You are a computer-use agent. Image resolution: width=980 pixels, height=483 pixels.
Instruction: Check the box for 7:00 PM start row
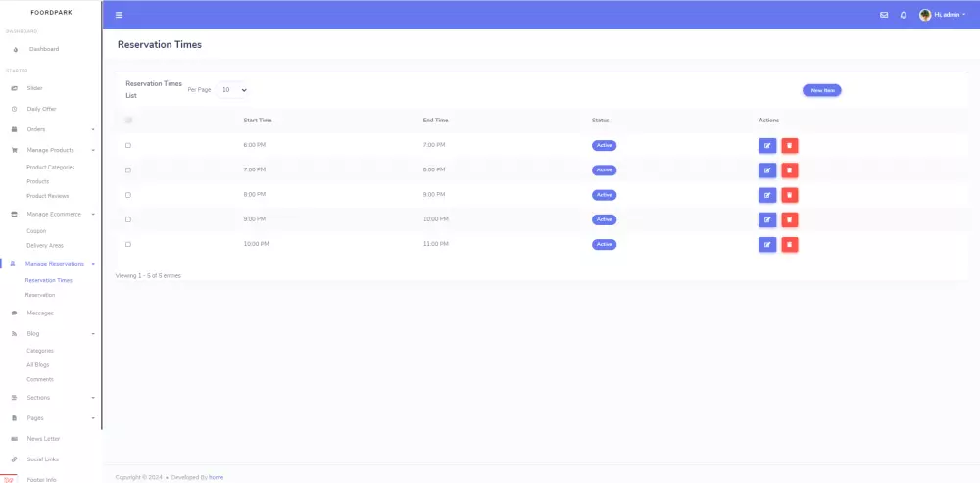[x=128, y=169]
